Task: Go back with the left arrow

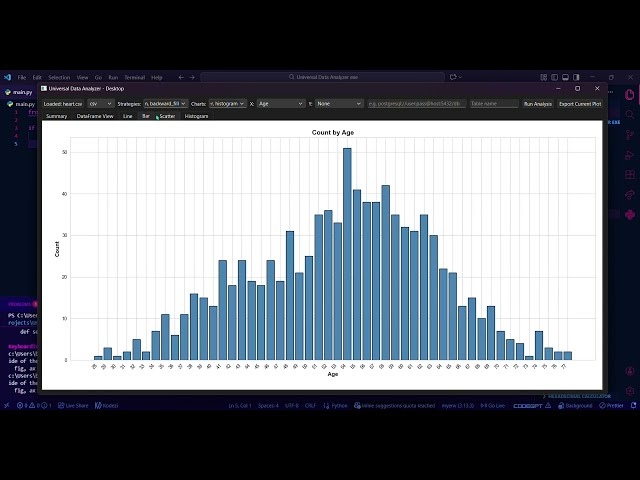Action: click(181, 77)
